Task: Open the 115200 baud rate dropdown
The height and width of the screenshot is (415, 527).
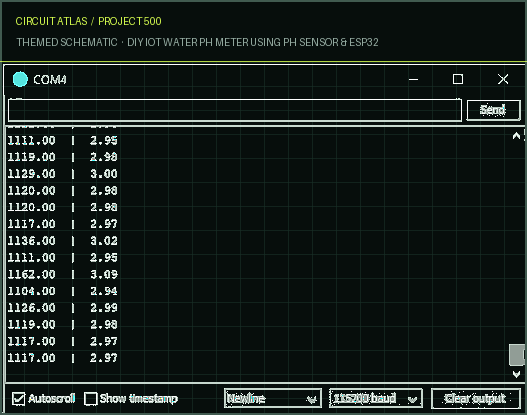Action: (x=376, y=399)
